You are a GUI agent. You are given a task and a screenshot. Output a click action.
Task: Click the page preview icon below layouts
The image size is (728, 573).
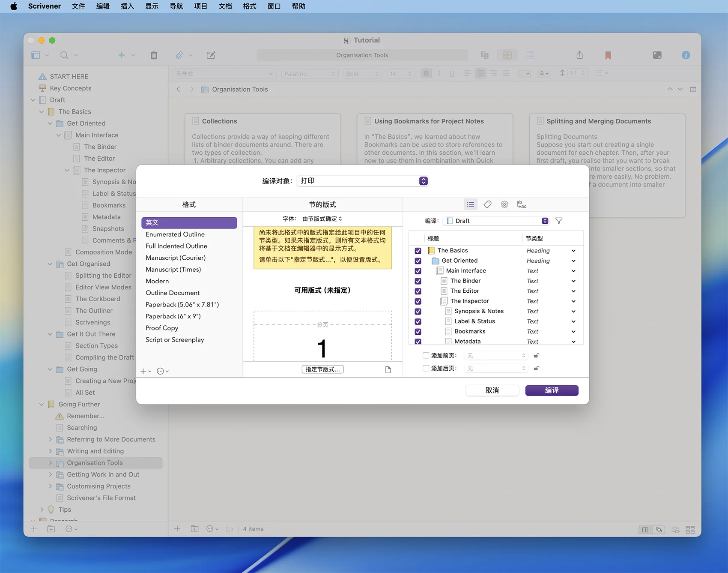point(388,369)
